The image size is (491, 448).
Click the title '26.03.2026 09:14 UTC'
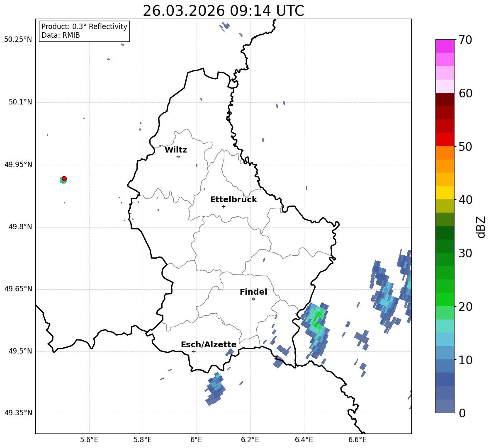point(223,11)
